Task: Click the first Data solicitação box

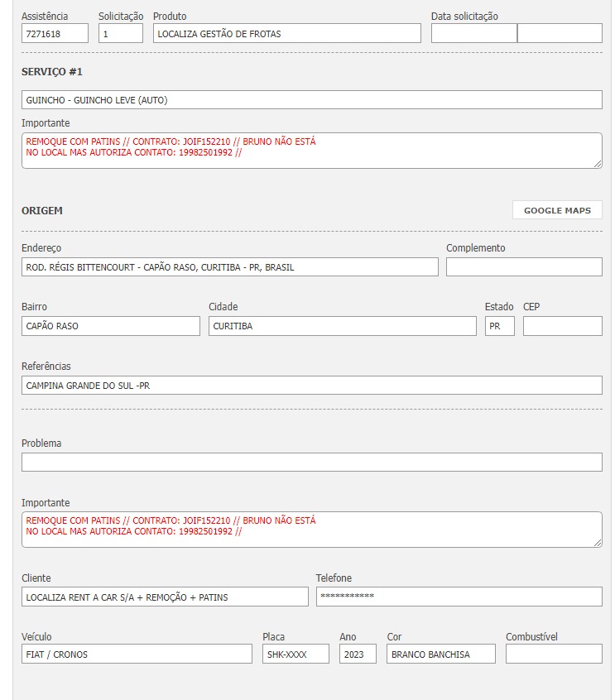Action: [473, 34]
